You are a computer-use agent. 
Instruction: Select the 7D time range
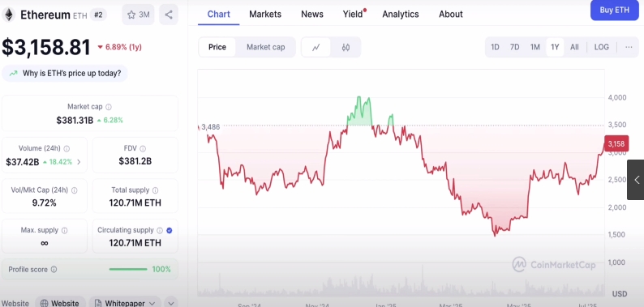pos(514,47)
